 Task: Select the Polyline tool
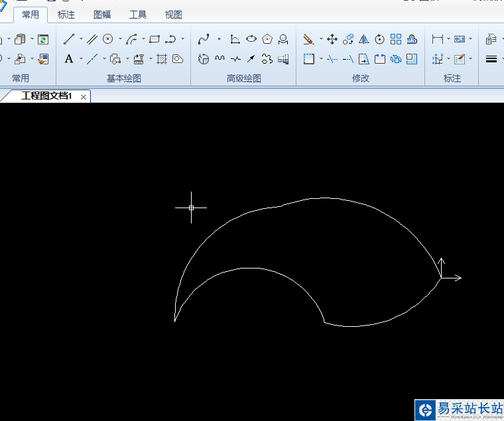170,39
